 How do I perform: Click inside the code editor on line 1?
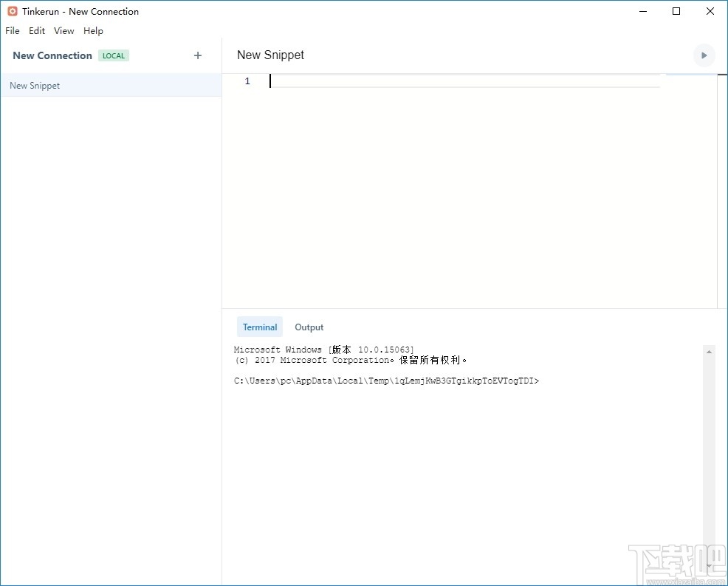[x=369, y=81]
